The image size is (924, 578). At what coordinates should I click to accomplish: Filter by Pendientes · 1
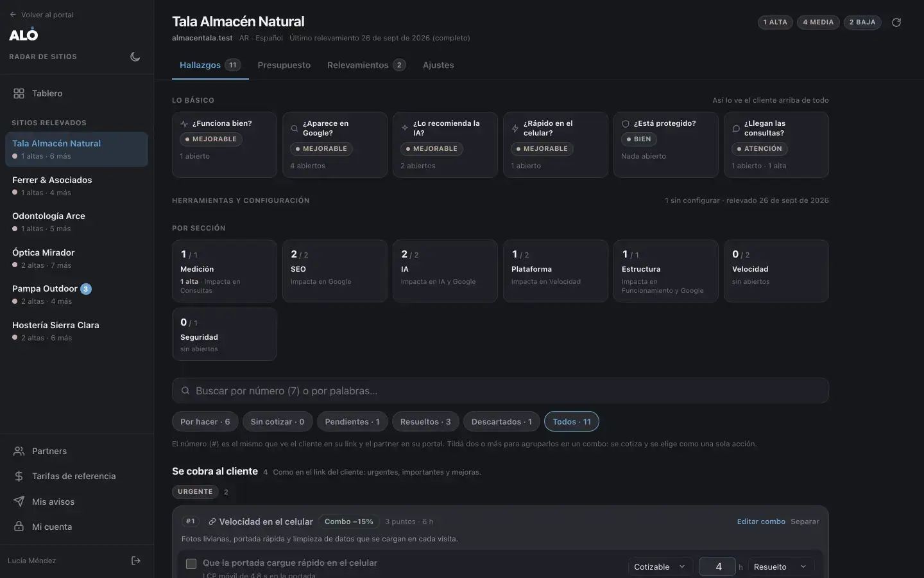(x=352, y=422)
